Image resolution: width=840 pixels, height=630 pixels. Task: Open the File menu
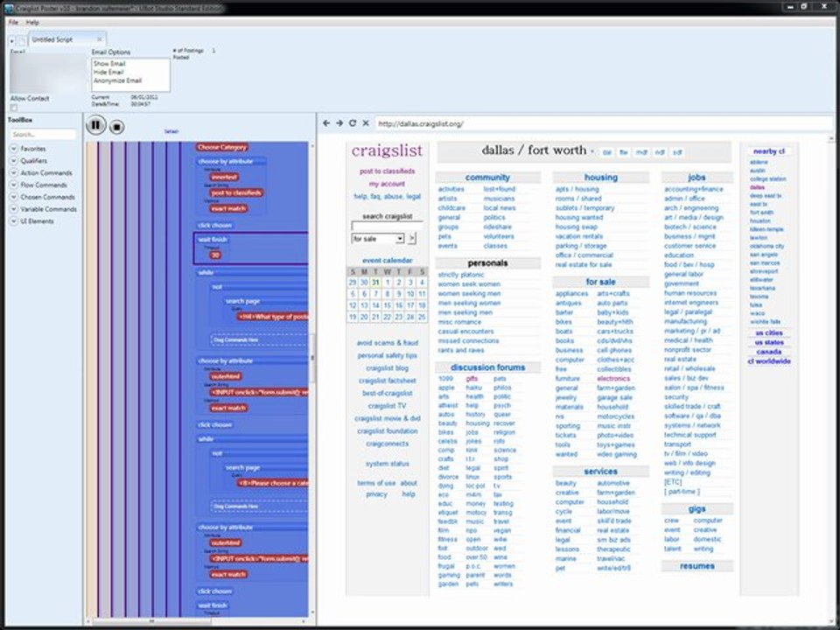point(13,23)
